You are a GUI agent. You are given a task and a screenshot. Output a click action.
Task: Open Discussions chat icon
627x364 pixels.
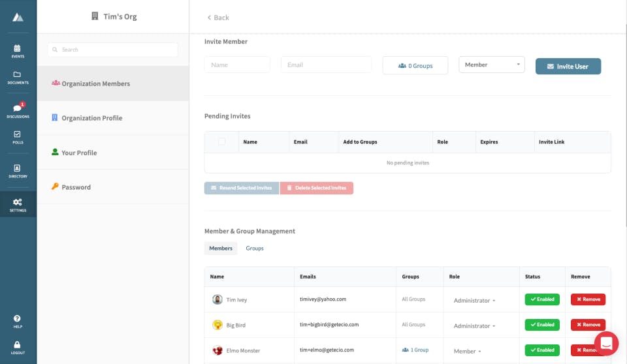coord(18,110)
